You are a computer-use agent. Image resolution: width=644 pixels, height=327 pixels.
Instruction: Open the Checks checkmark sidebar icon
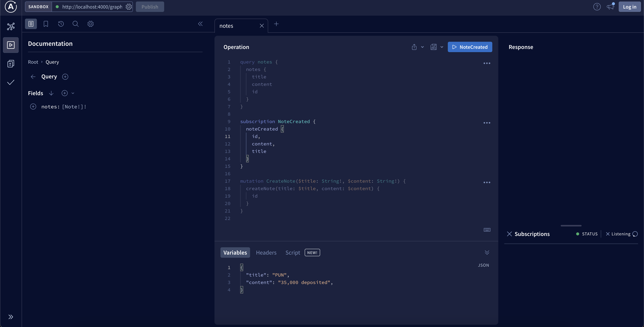[x=11, y=82]
